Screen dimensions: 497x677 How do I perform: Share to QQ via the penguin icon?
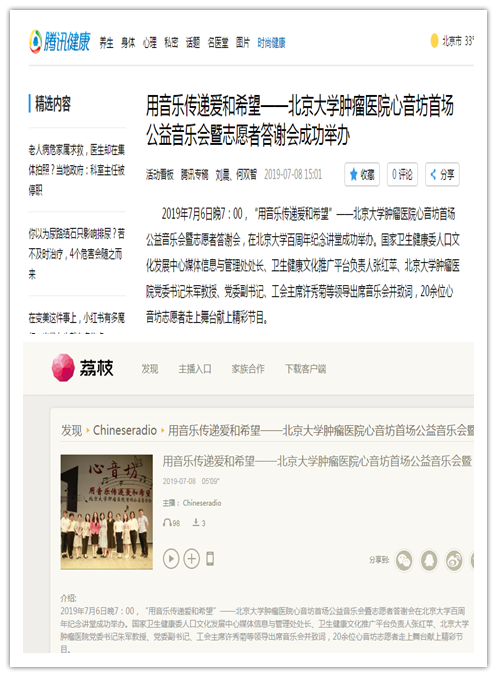tap(429, 560)
